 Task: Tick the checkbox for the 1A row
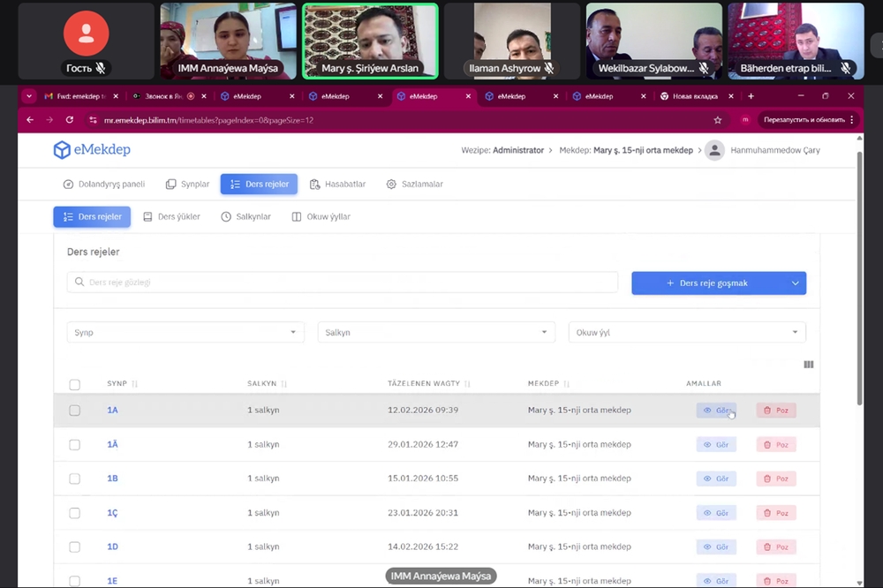[x=75, y=411]
